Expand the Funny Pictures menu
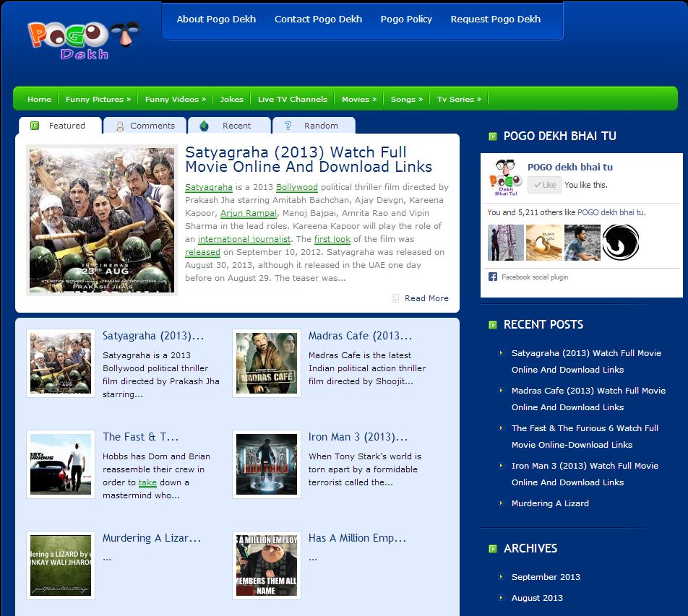The image size is (688, 616). coord(98,100)
